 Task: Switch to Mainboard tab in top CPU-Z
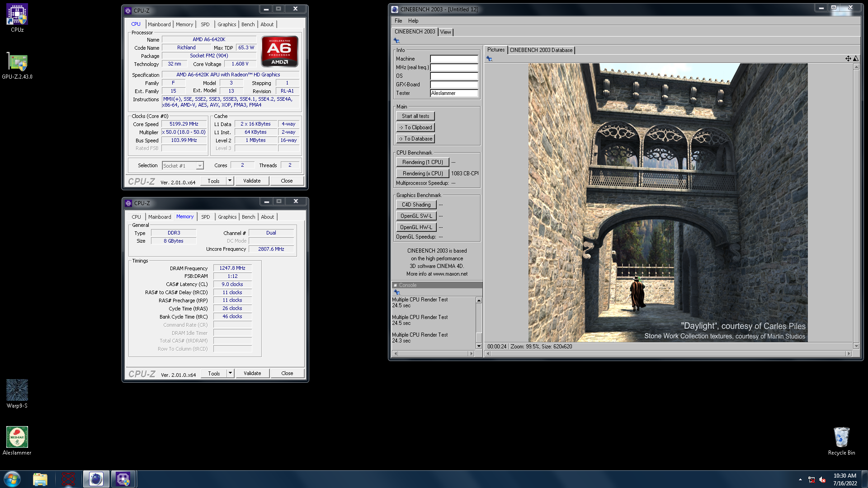coord(159,24)
